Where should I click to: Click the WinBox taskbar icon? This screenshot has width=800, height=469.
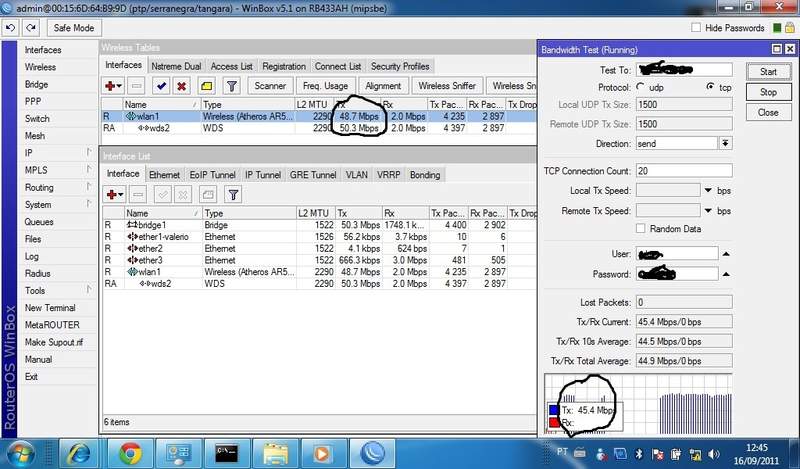(372, 453)
